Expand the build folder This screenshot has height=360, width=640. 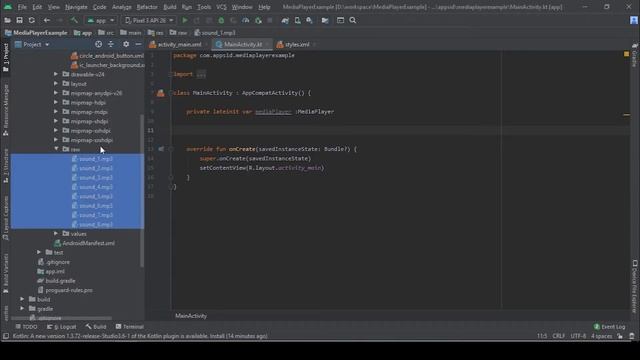pyautogui.click(x=22, y=299)
